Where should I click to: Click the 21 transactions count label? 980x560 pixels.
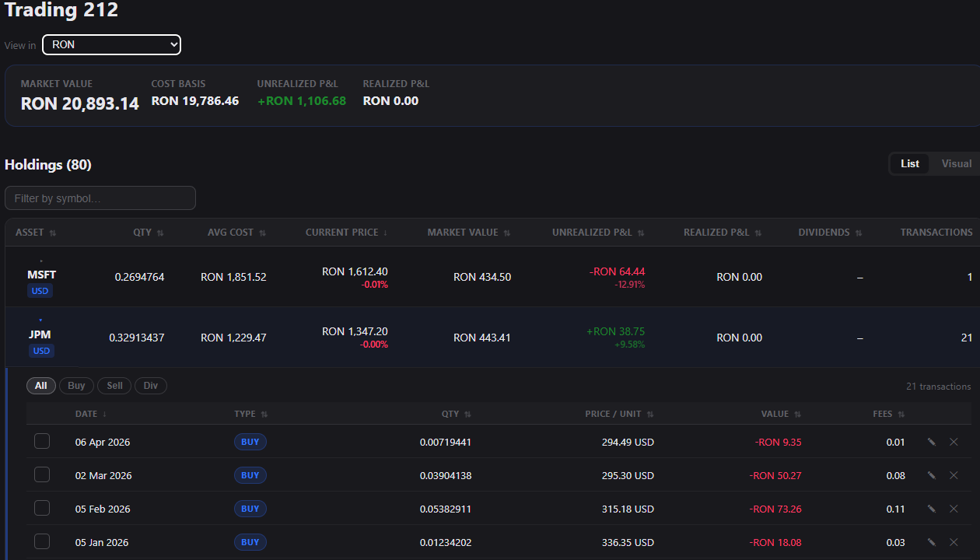[938, 387]
